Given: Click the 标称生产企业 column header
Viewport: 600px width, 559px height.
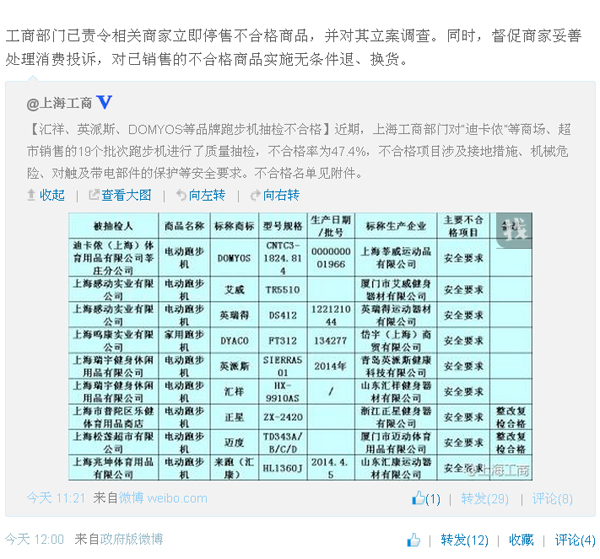Looking at the screenshot, I should click(396, 226).
